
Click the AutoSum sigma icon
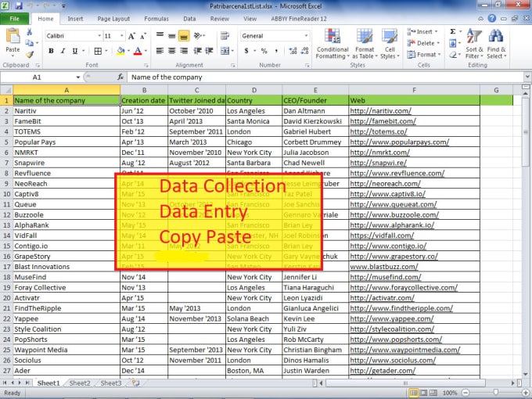point(453,32)
